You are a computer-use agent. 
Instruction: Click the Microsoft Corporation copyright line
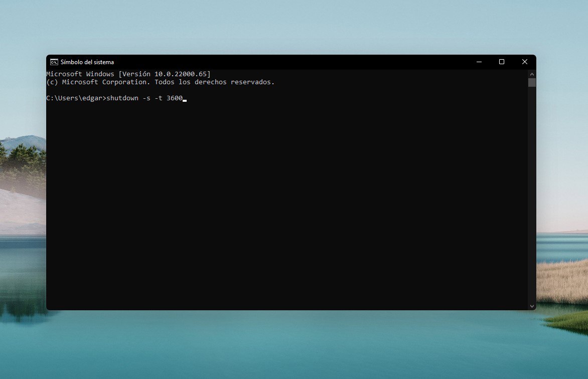pos(160,82)
